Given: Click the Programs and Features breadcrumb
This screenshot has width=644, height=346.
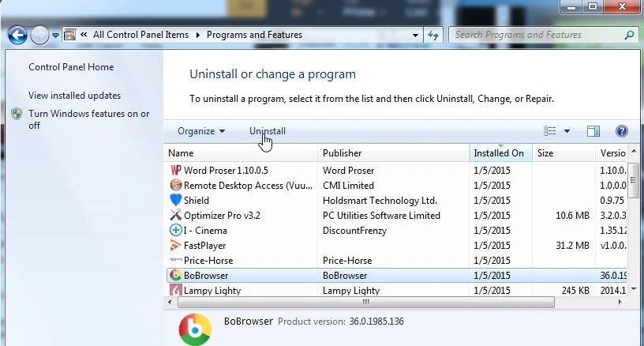Looking at the screenshot, I should coord(254,35).
